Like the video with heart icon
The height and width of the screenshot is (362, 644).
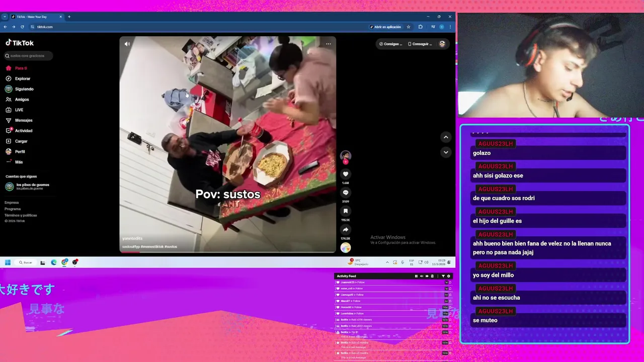point(346,174)
